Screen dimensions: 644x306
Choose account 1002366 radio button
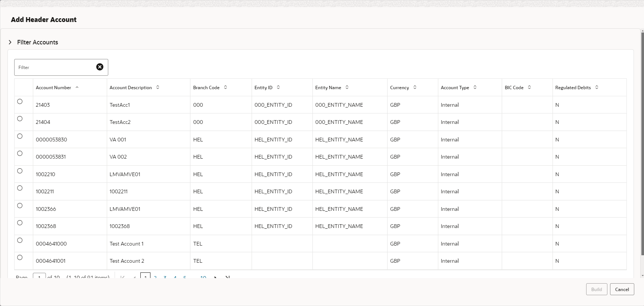tap(20, 206)
